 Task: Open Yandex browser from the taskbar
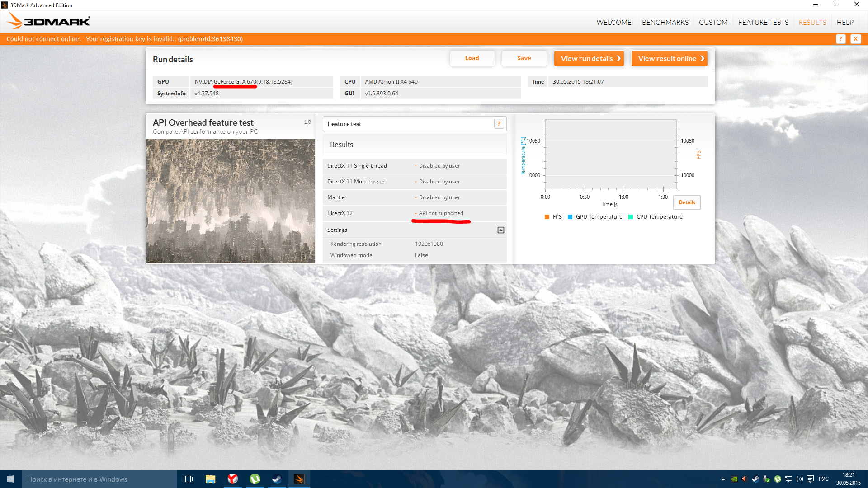point(233,479)
